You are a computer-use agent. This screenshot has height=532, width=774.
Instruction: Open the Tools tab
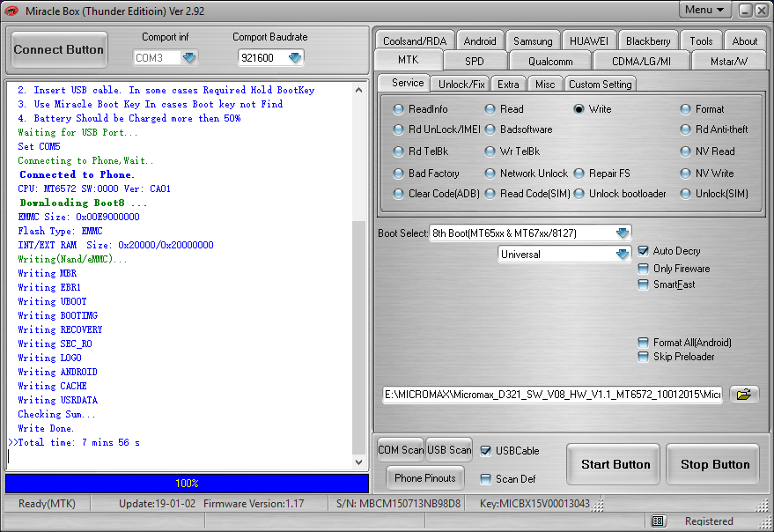701,41
